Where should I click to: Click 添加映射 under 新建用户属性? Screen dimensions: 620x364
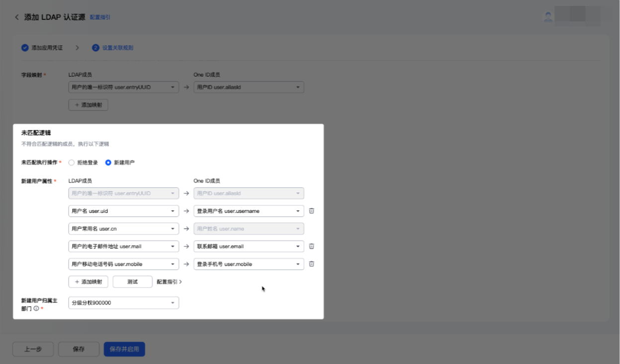click(x=88, y=281)
